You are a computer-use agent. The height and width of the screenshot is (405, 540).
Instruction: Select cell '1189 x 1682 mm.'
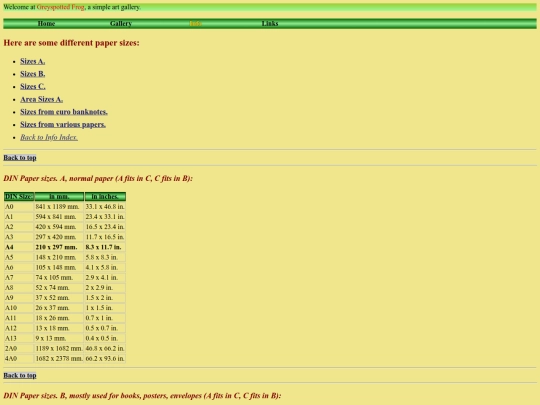(59, 349)
